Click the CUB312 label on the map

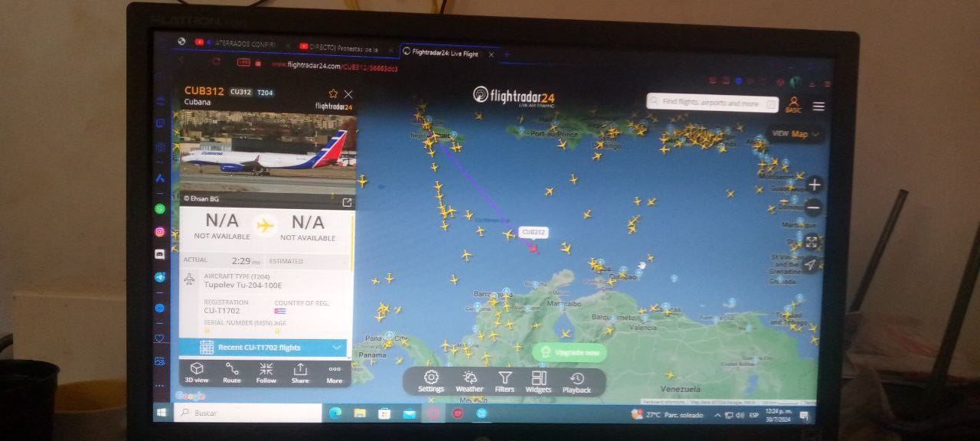tap(533, 232)
